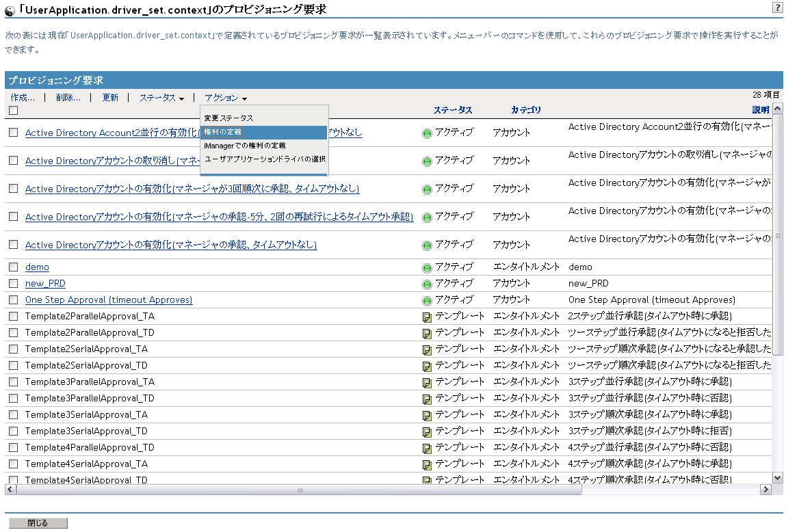This screenshot has height=532, width=786.
Task: Click 更新 in the toolbar
Action: 110,98
